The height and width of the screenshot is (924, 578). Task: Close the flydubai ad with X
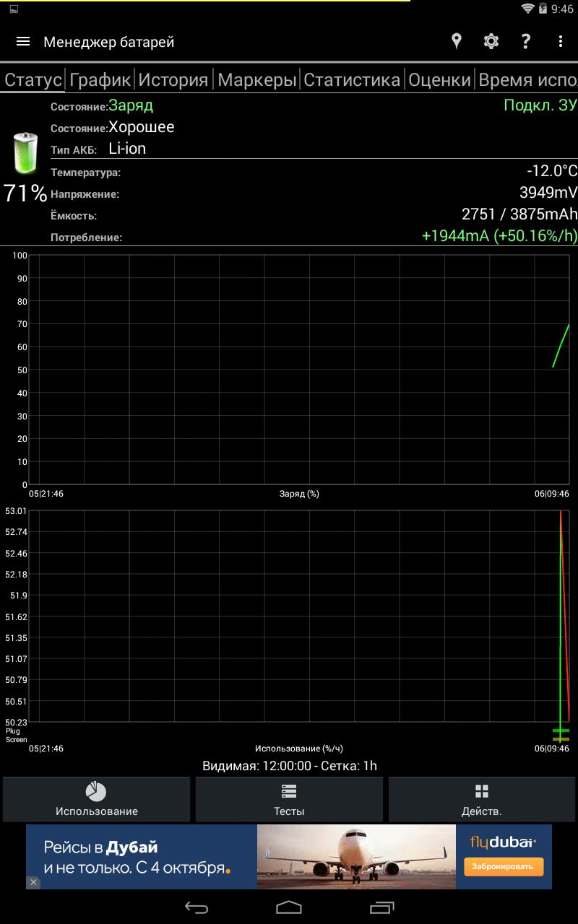(x=33, y=882)
